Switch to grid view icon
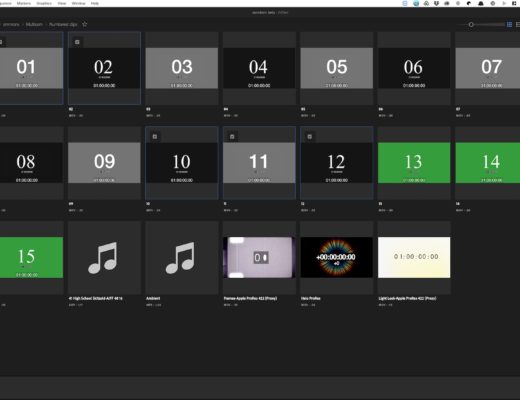This screenshot has width=520, height=400. pyautogui.click(x=509, y=25)
